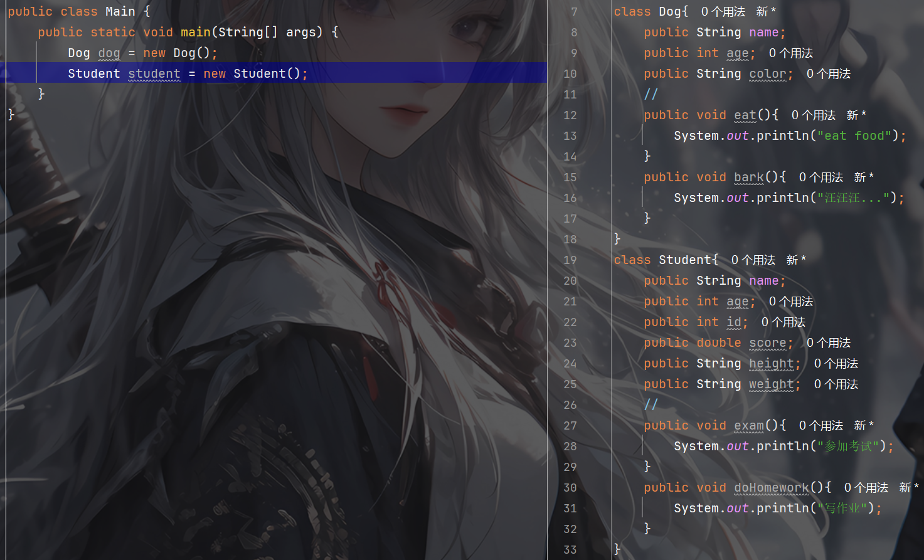924x560 pixels.
Task: Click the name field on line 20
Action: click(764, 280)
